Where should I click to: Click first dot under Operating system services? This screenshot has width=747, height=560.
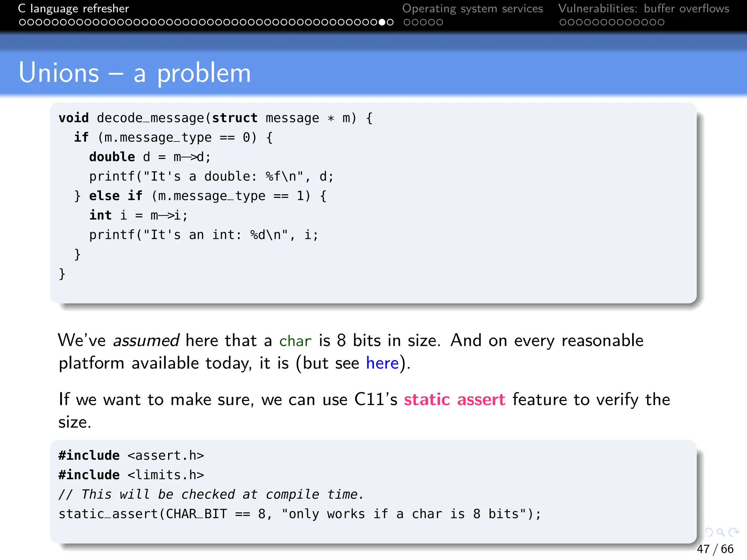(x=407, y=22)
